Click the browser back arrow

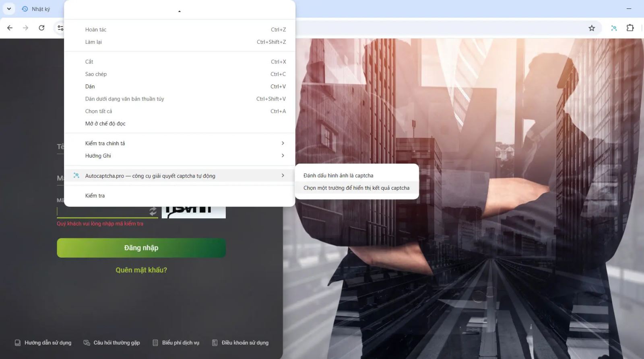tap(10, 28)
